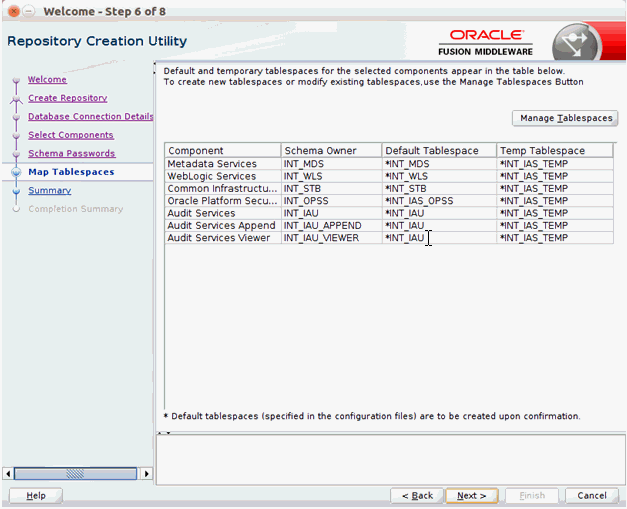Click the Temp Tablespace column header
The width and height of the screenshot is (627, 509).
555,150
